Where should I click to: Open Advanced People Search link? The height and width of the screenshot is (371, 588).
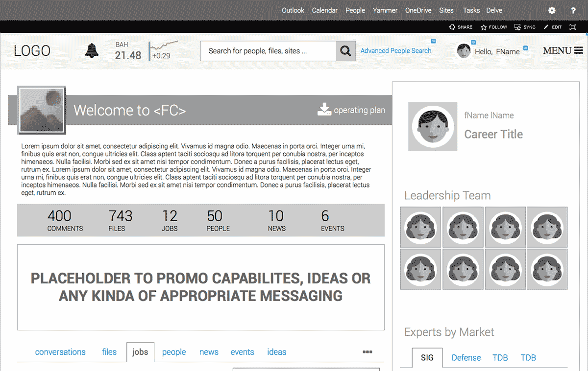pos(396,51)
